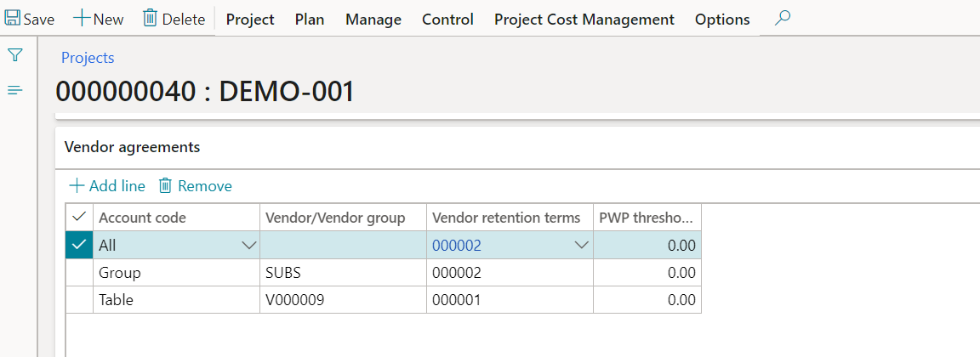Image resolution: width=980 pixels, height=357 pixels.
Task: Follow the Projects breadcrumb link
Action: [88, 58]
